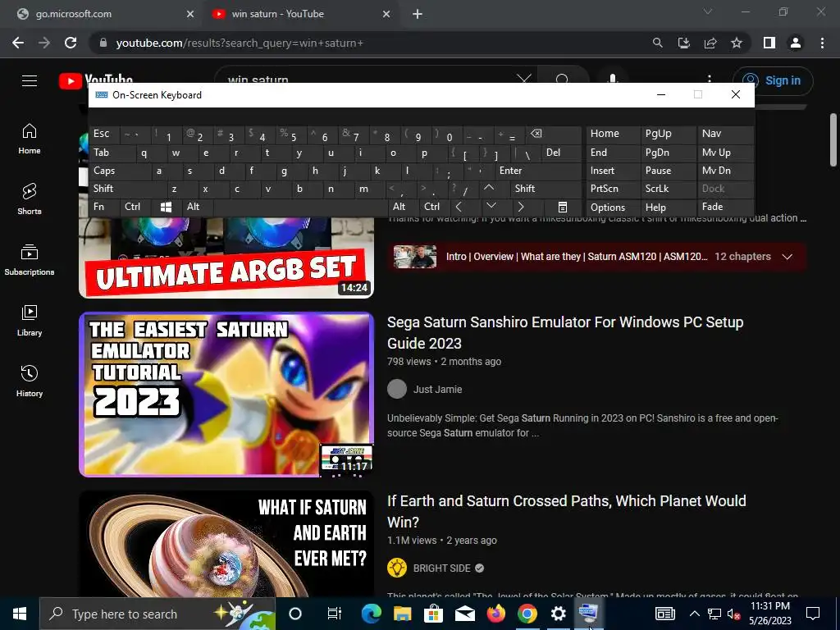Switch to the go.microsoft.com tab
The height and width of the screenshot is (630, 840).
pos(105,14)
